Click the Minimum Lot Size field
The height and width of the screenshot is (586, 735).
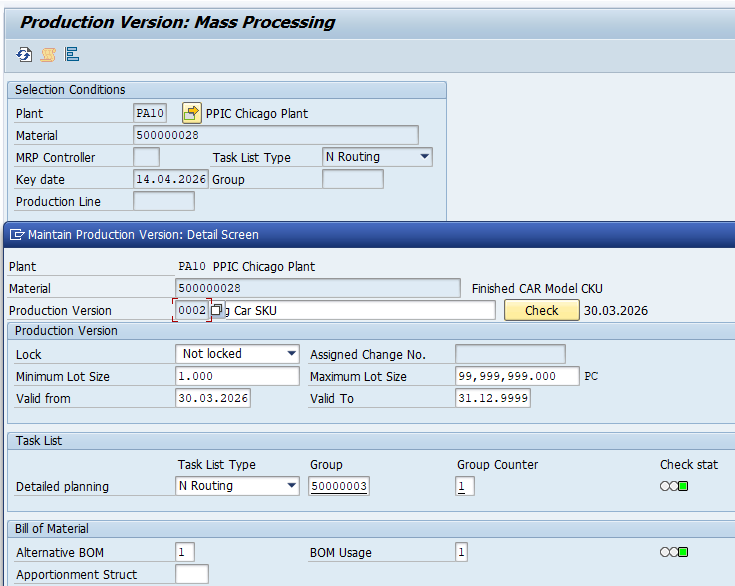click(237, 376)
